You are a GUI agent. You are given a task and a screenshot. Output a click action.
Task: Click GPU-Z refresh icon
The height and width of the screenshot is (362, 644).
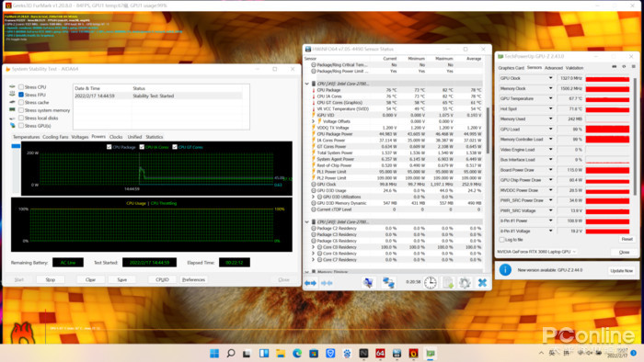click(624, 67)
